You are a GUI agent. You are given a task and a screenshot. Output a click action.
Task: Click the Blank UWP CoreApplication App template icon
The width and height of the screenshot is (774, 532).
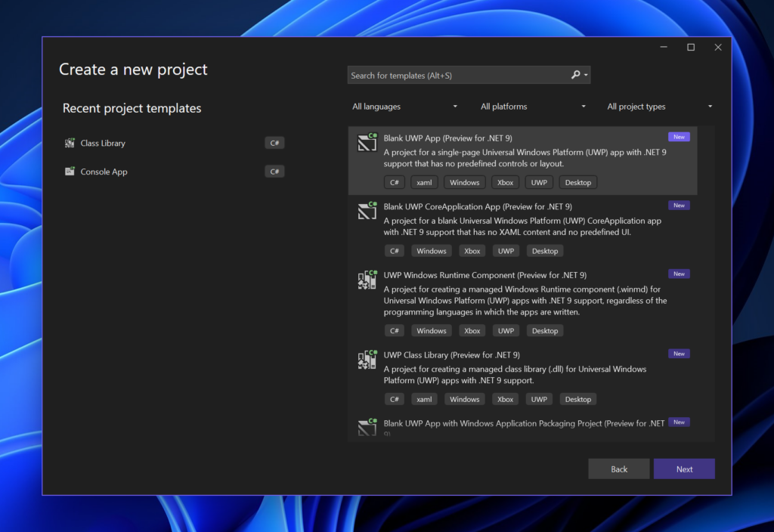367,212
